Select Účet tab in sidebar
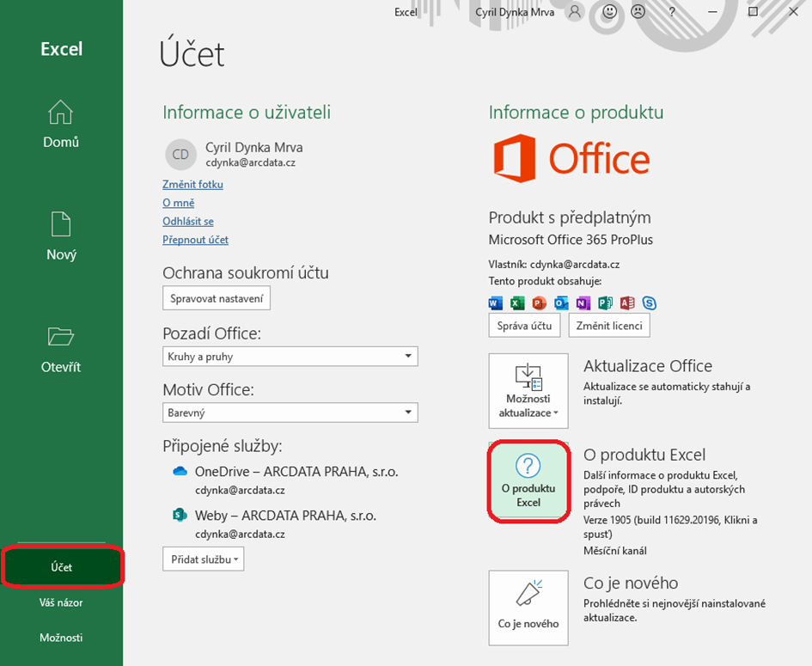 pos(62,567)
